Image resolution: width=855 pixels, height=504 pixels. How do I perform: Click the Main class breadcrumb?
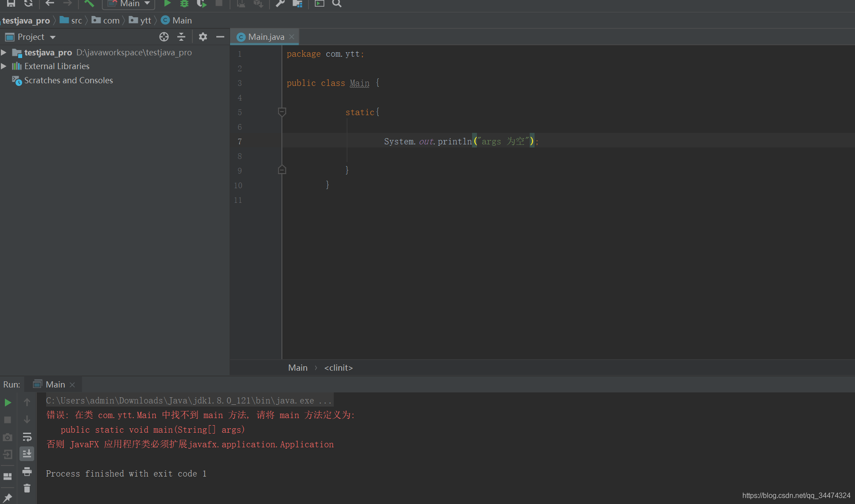click(176, 20)
